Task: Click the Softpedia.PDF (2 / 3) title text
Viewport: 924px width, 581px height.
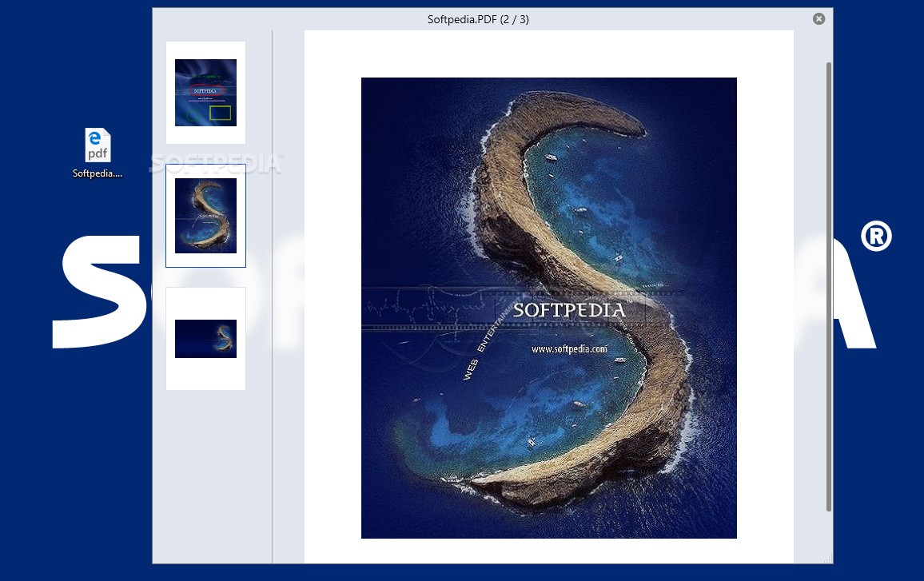Action: pos(478,19)
